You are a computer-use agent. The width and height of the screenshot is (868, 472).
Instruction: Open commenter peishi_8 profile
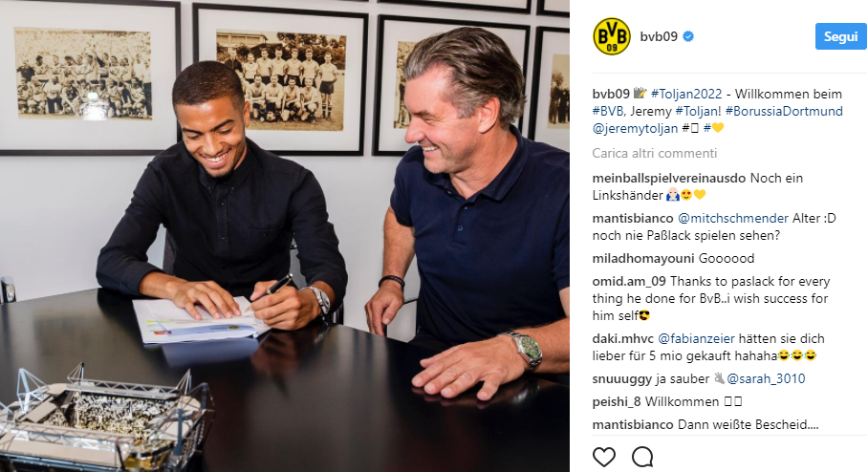tap(617, 401)
